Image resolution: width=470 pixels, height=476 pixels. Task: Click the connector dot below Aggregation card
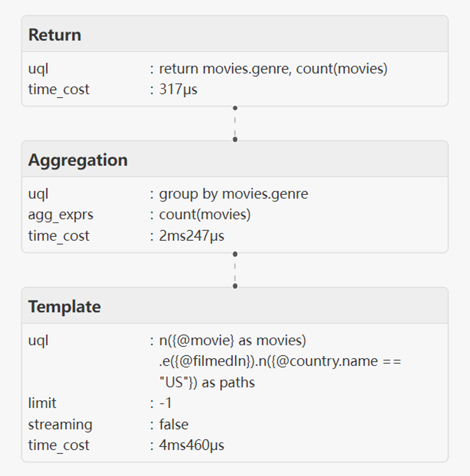point(235,254)
